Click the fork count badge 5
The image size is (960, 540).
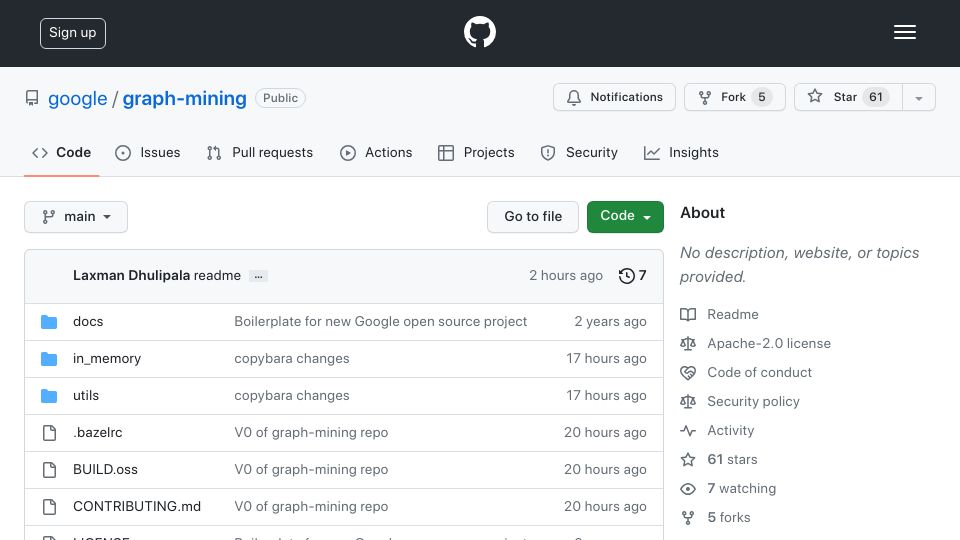click(x=762, y=97)
